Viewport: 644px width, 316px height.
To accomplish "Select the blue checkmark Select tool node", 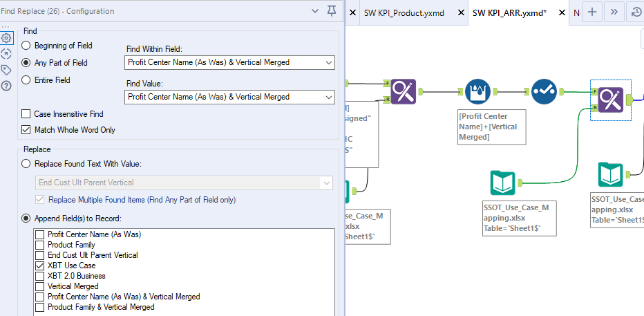I will pyautogui.click(x=544, y=91).
